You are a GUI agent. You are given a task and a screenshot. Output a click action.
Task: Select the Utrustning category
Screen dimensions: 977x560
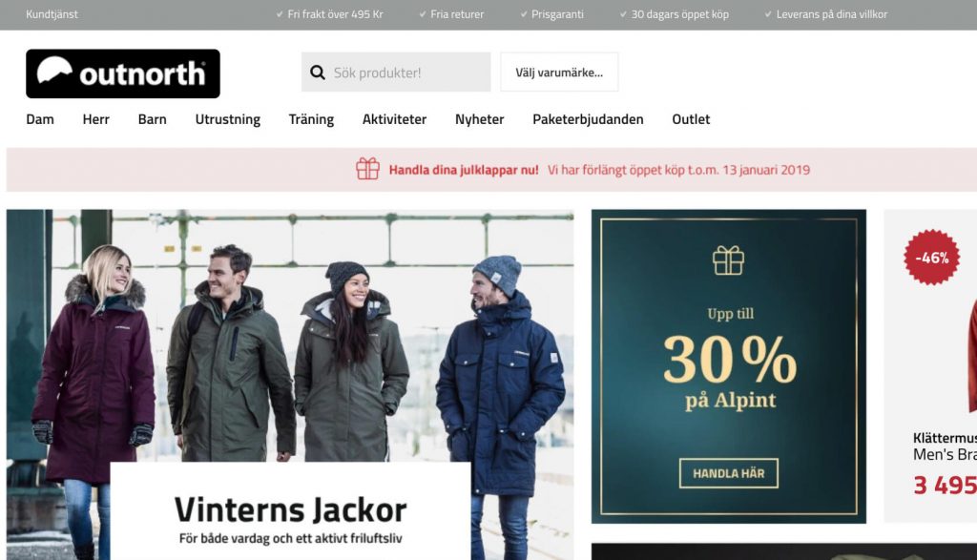click(227, 119)
